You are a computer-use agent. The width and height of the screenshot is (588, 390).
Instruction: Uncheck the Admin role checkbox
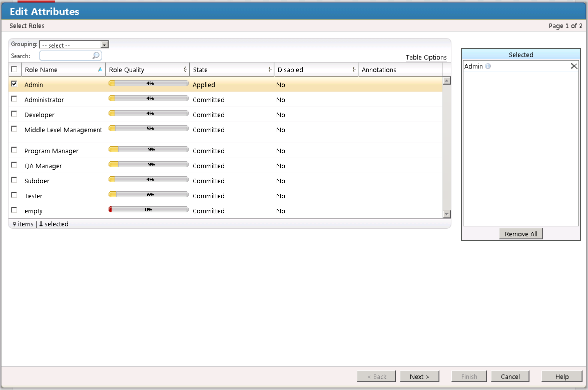14,84
